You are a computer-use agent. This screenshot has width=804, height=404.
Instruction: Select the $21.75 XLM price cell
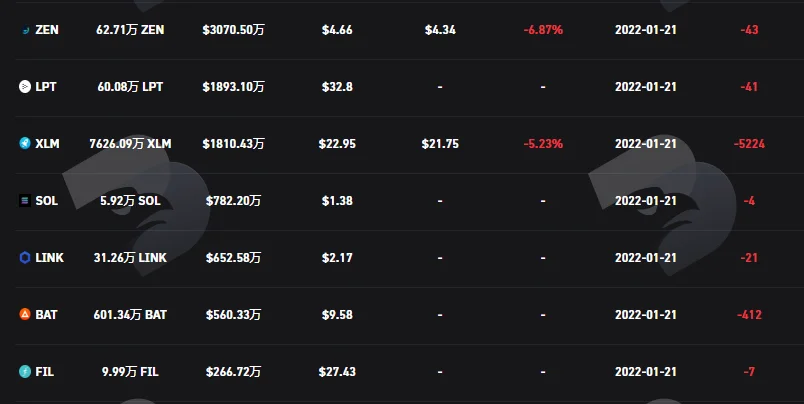[440, 144]
